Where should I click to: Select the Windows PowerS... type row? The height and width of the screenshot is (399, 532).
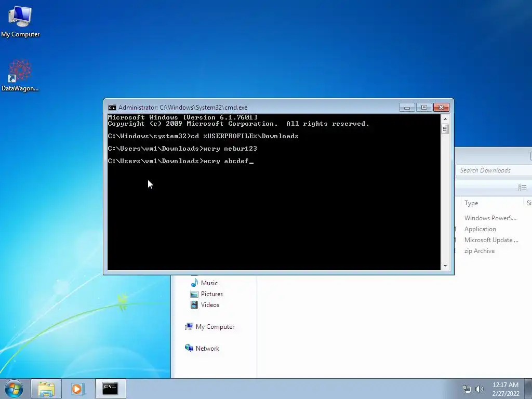(x=490, y=218)
